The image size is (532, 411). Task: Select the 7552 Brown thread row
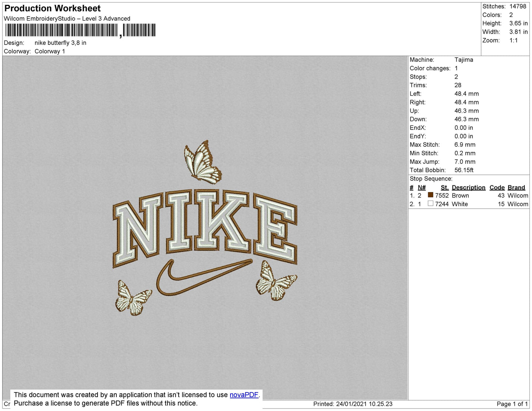(469, 195)
